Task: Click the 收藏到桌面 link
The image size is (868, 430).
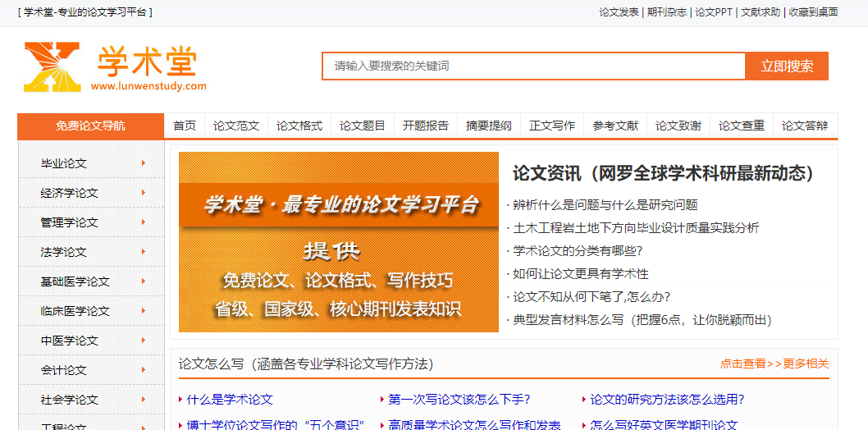Action: coord(813,12)
